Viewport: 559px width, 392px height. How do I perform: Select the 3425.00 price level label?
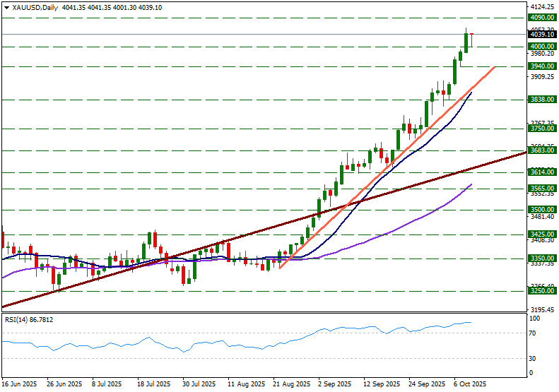click(541, 234)
